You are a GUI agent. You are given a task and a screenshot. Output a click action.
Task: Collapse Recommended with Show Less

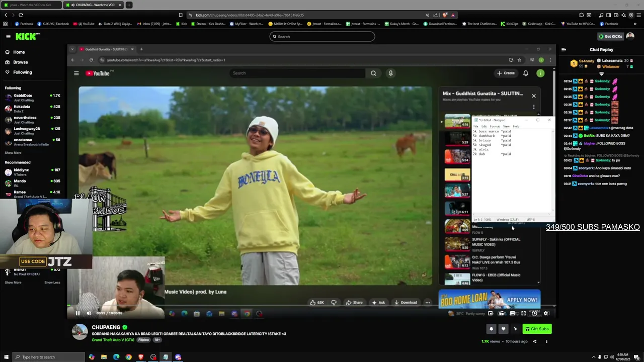pyautogui.click(x=52, y=283)
